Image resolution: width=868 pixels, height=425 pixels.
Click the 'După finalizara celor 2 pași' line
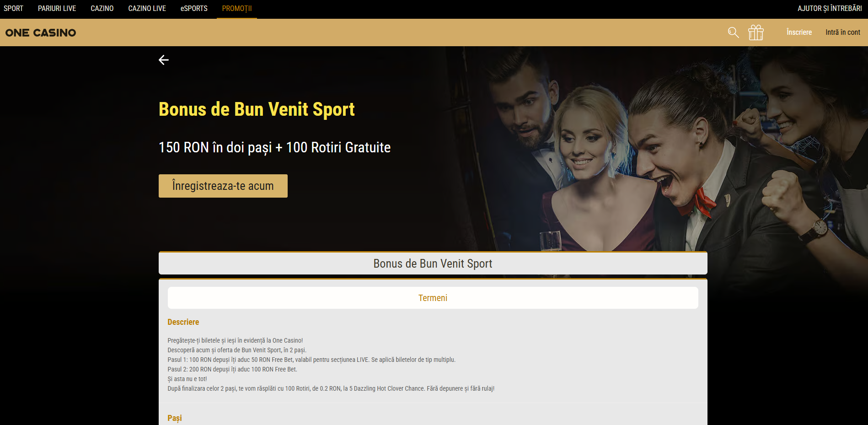(x=331, y=388)
